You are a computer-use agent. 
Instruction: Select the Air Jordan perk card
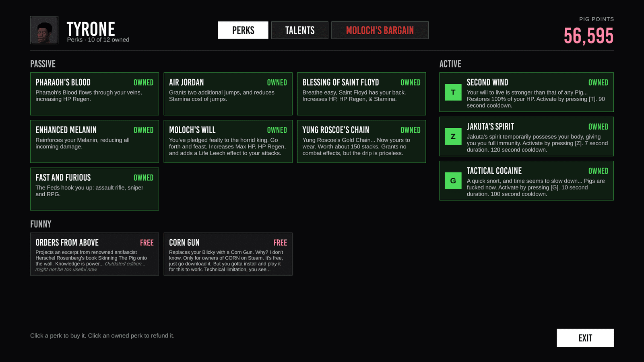click(228, 94)
